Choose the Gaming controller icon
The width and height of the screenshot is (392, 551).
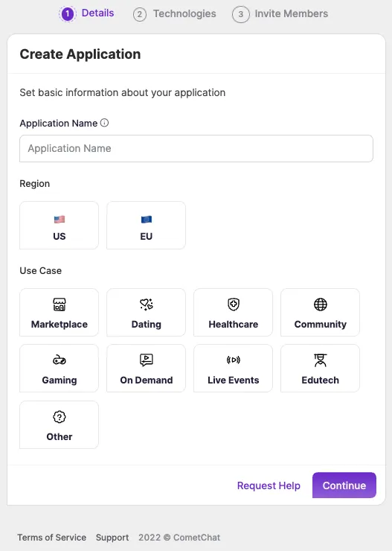click(x=60, y=360)
